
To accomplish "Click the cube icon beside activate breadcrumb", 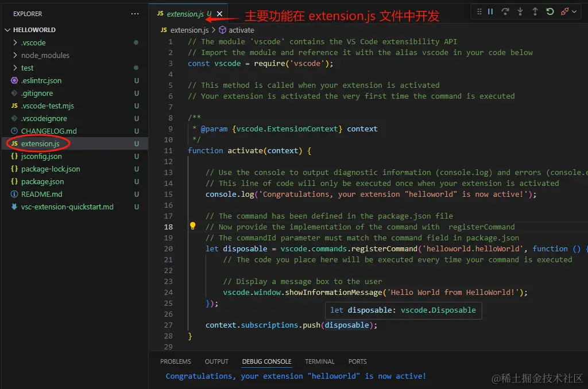I will 222,30.
